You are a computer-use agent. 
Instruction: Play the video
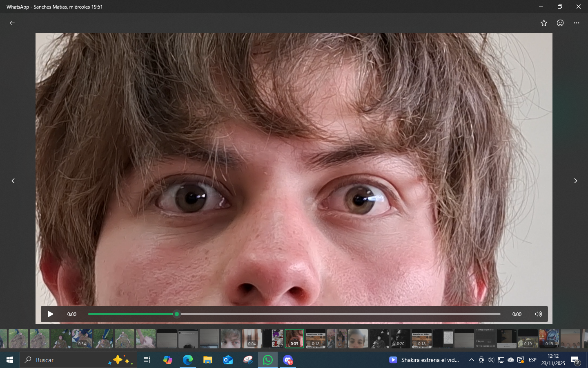tap(50, 314)
